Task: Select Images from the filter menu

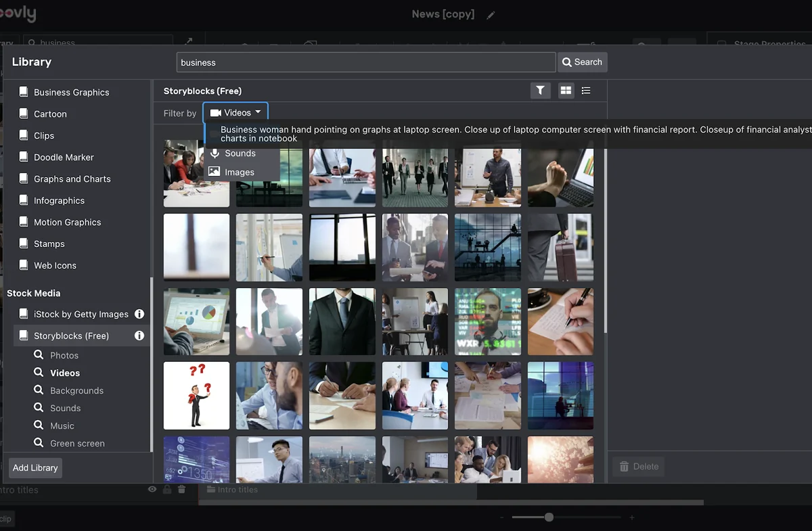Action: pyautogui.click(x=240, y=172)
